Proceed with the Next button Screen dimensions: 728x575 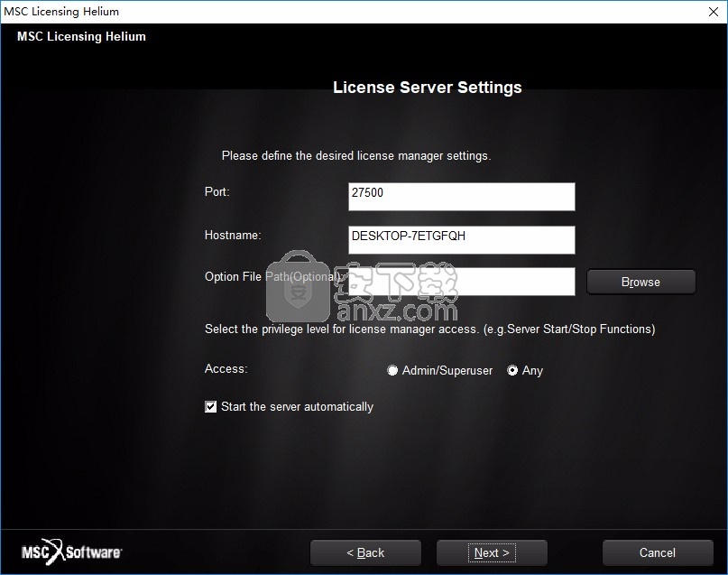tap(492, 552)
